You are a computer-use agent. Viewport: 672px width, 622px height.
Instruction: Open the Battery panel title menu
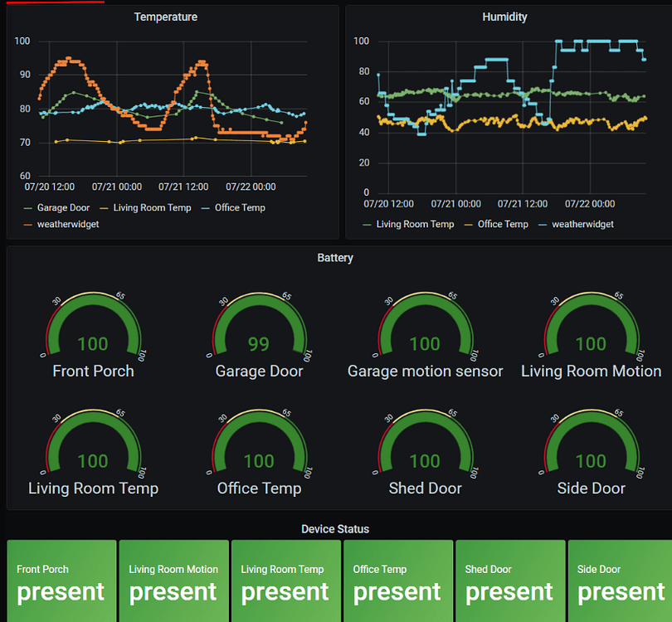tap(335, 258)
